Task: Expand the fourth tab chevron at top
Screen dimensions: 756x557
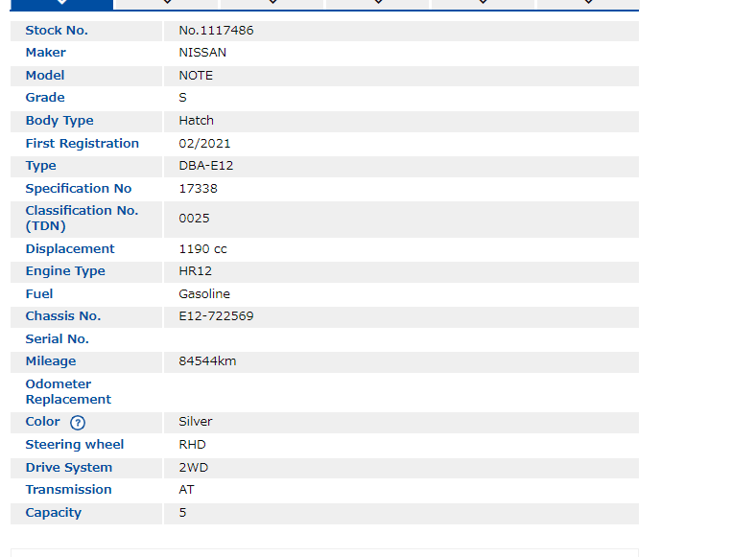Action: click(378, 4)
